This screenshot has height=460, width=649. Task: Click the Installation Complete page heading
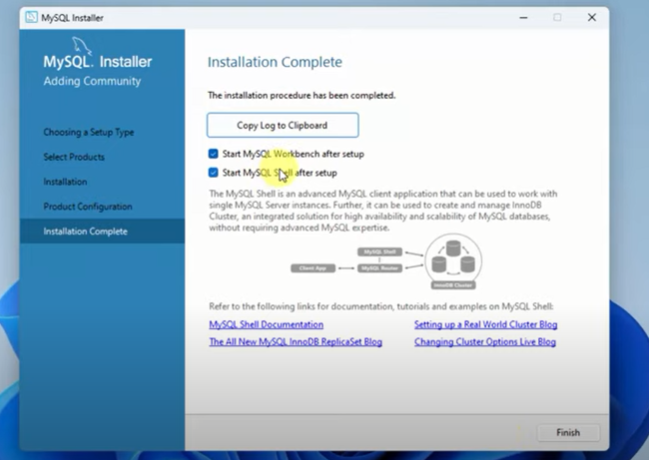tap(275, 62)
